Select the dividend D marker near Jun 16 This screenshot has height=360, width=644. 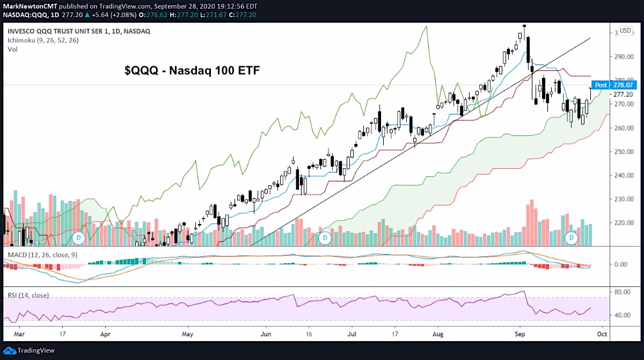coord(324,237)
